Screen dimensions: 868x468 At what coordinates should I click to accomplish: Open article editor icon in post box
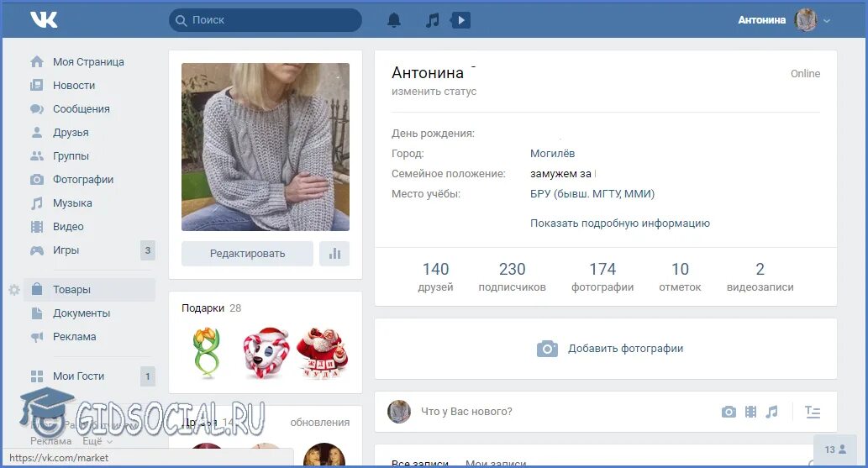click(x=812, y=412)
